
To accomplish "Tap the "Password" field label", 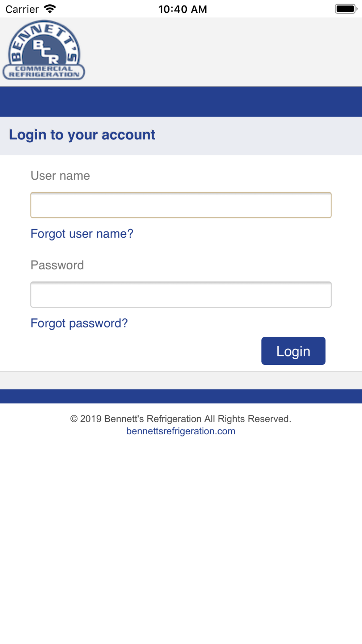I will point(57,265).
